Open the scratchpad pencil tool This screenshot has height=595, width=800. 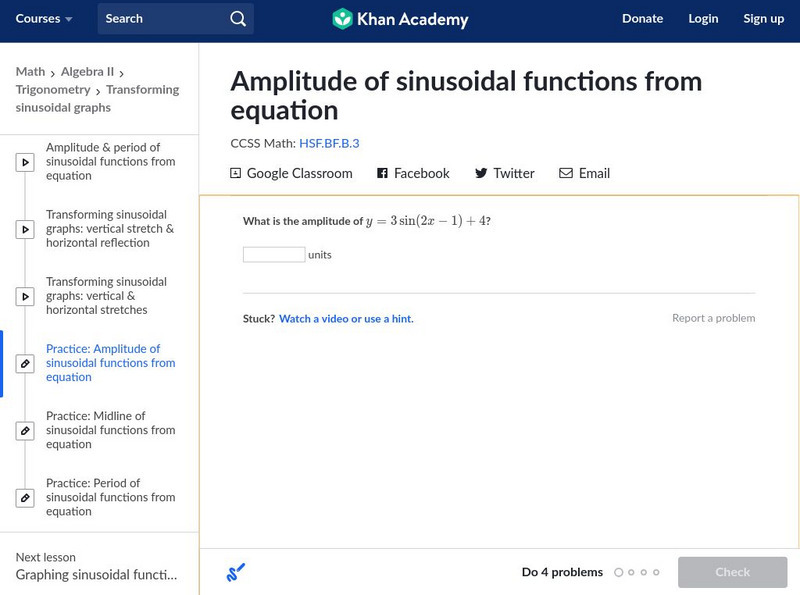236,573
